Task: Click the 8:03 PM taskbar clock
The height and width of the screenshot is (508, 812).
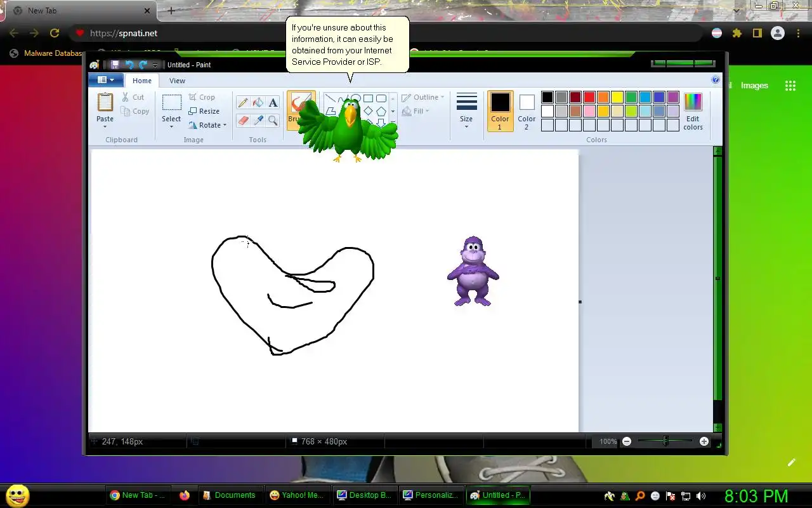Action: (756, 496)
